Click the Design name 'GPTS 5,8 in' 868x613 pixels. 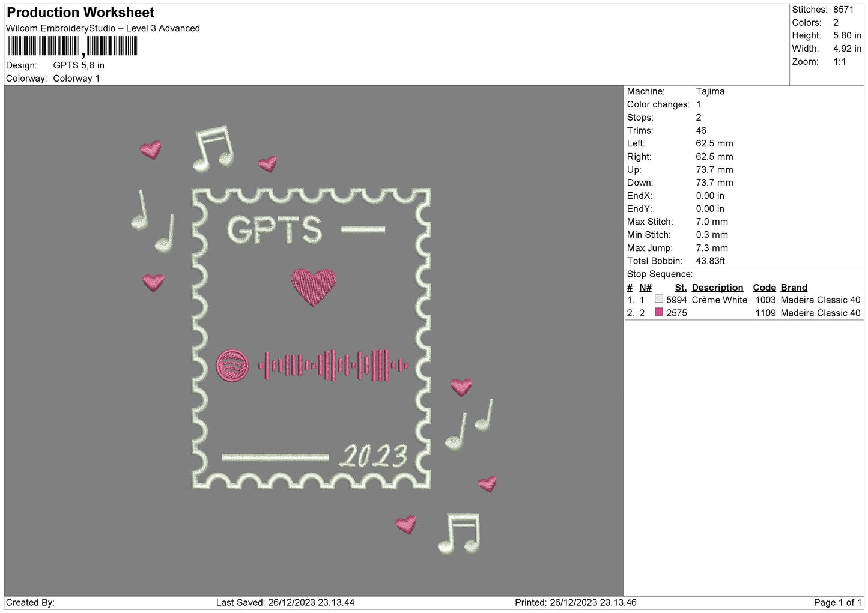click(79, 65)
